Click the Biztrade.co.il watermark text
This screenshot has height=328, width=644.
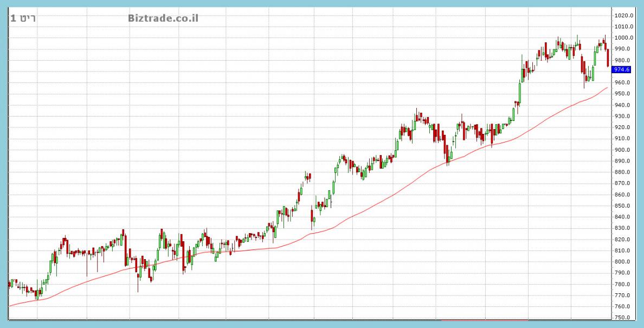click(x=163, y=18)
